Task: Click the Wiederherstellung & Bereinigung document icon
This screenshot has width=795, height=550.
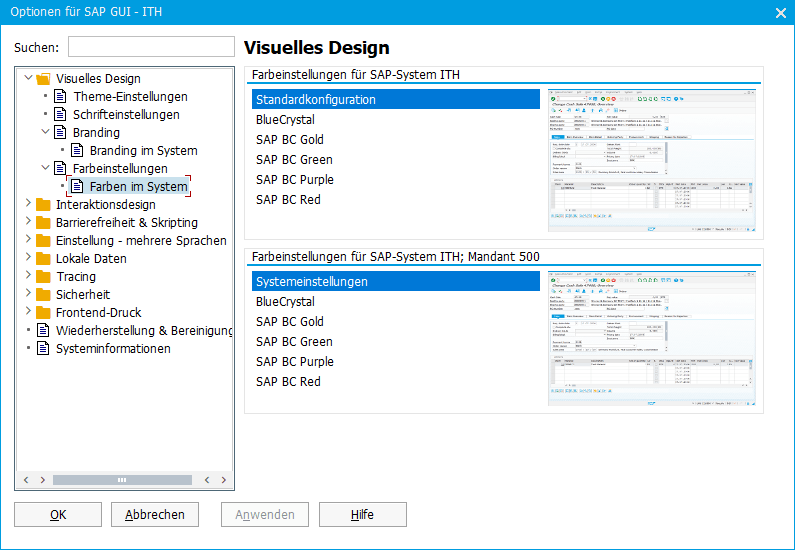Action: pos(44,331)
